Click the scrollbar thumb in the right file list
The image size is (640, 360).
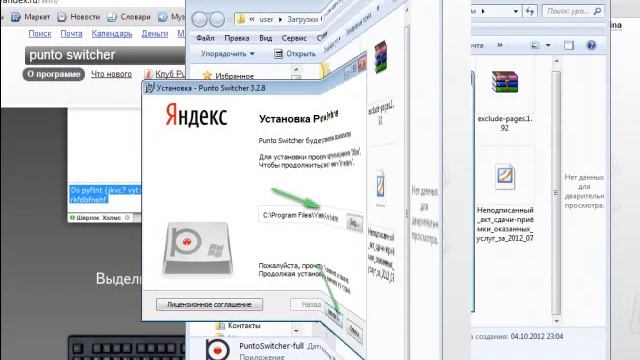pos(556,193)
